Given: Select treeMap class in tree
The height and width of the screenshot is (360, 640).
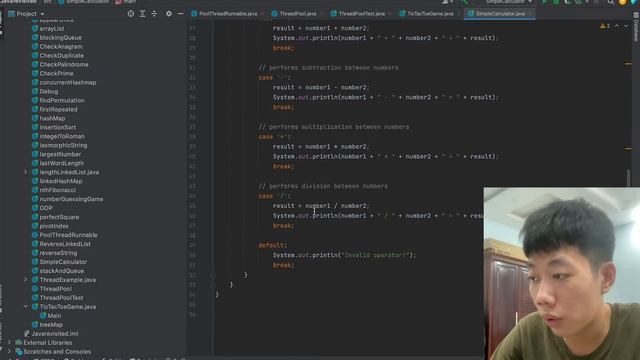Looking at the screenshot, I should click(x=51, y=325).
